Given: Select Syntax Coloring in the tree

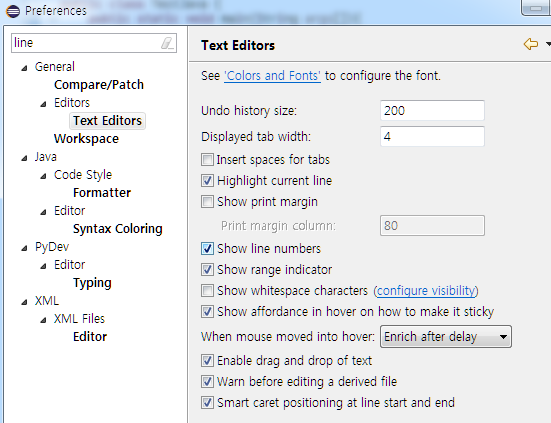Looking at the screenshot, I should (118, 229).
